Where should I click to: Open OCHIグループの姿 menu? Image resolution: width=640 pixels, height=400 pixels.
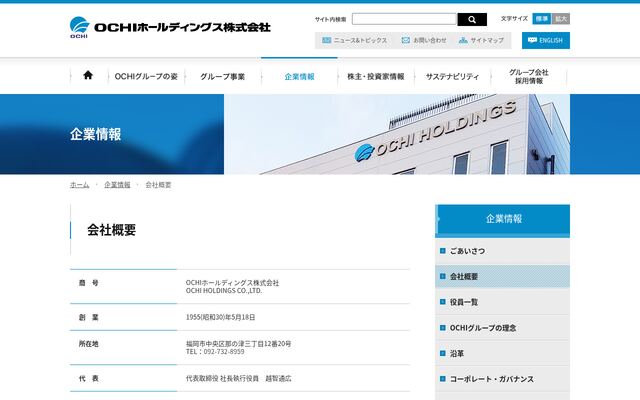pos(146,76)
